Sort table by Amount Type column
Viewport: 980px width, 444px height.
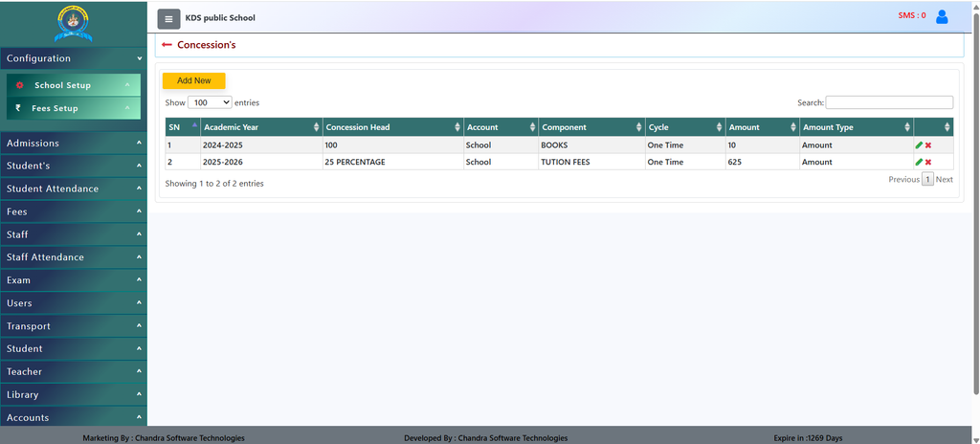(856, 127)
